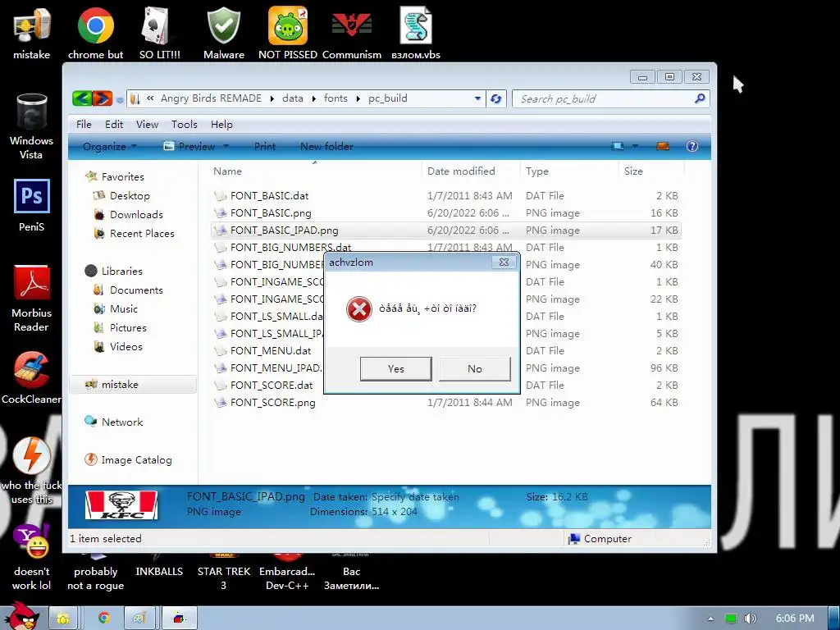Open the View menu
This screenshot has width=840, height=630.
(147, 125)
